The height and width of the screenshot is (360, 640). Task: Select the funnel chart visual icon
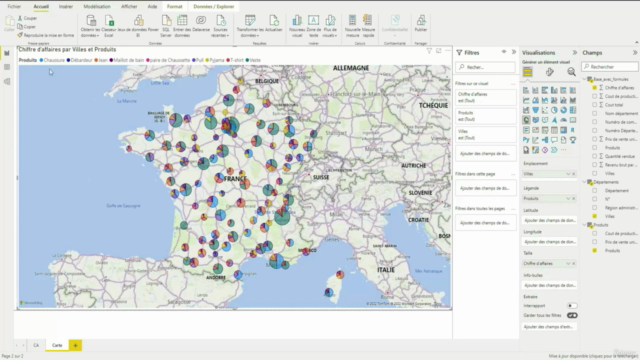pos(536,110)
